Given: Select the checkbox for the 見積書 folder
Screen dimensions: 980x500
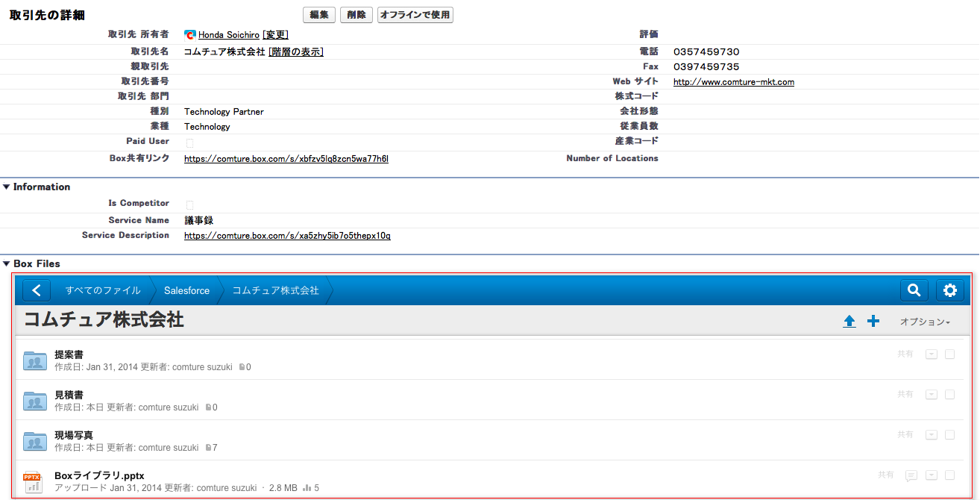Looking at the screenshot, I should click(x=949, y=395).
